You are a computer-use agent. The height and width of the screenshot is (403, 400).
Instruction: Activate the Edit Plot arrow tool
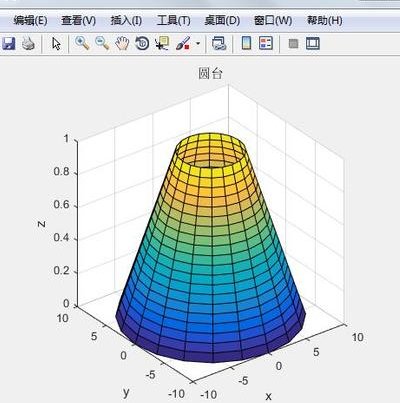[56, 43]
